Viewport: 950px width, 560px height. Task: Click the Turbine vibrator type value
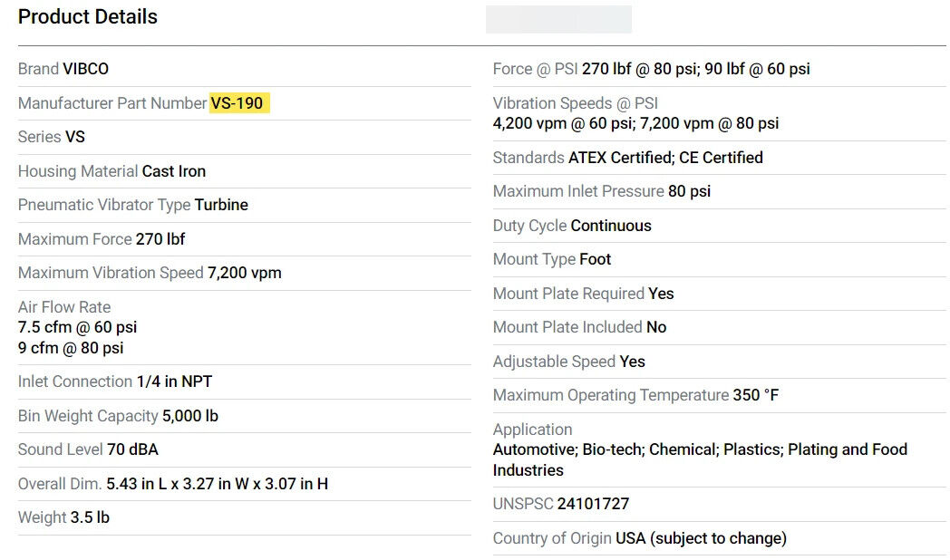click(221, 205)
